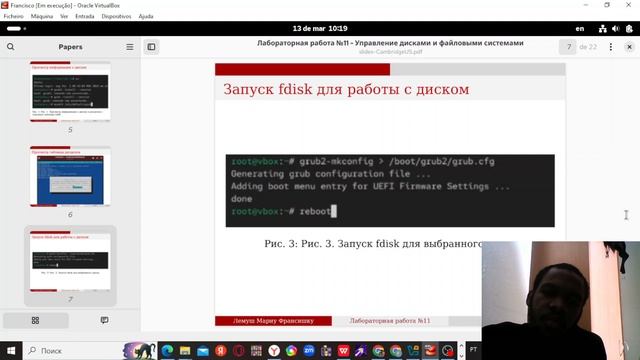Click the footer author name in the red bar
Image resolution: width=640 pixels, height=360 pixels.
pyautogui.click(x=273, y=321)
